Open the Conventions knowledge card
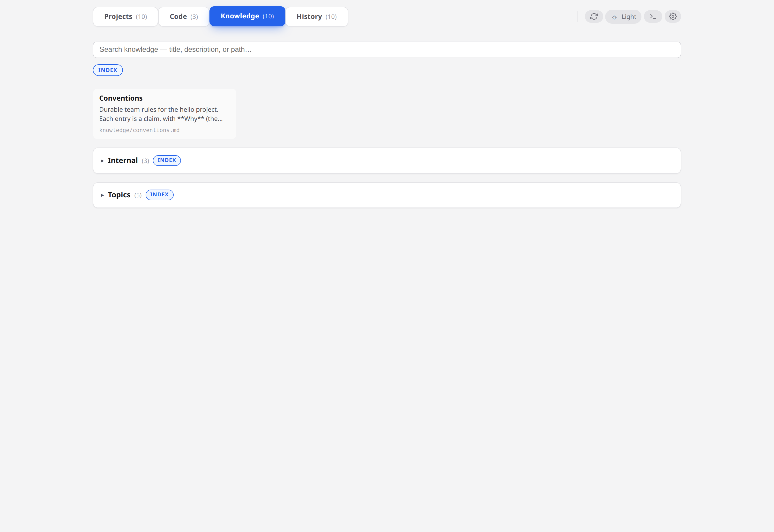774x532 pixels. coord(164,113)
